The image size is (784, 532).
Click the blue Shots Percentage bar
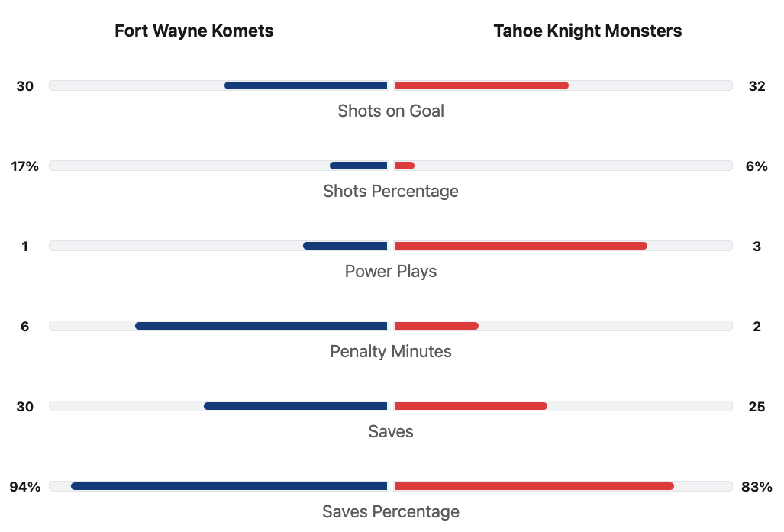pos(359,166)
